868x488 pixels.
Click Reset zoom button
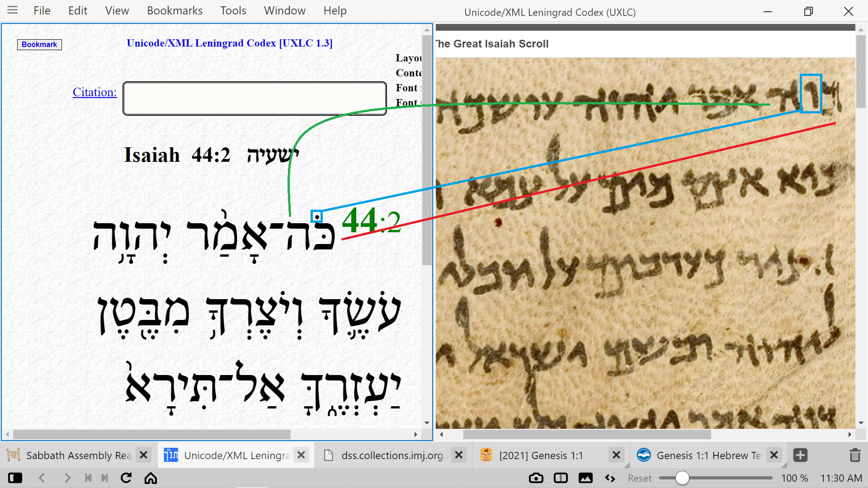coord(639,478)
